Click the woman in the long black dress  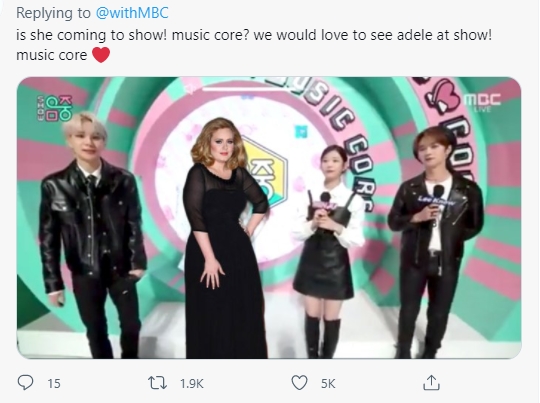[x=225, y=238]
